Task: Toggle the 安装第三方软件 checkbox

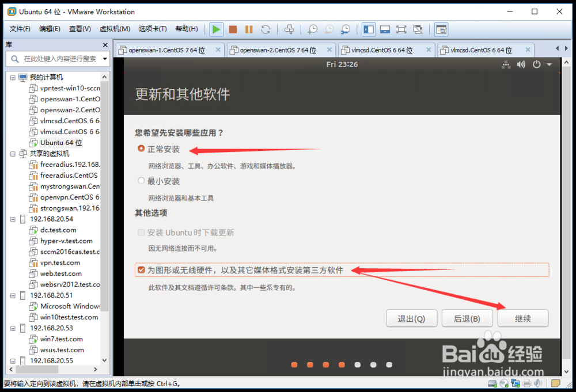Action: (x=141, y=270)
